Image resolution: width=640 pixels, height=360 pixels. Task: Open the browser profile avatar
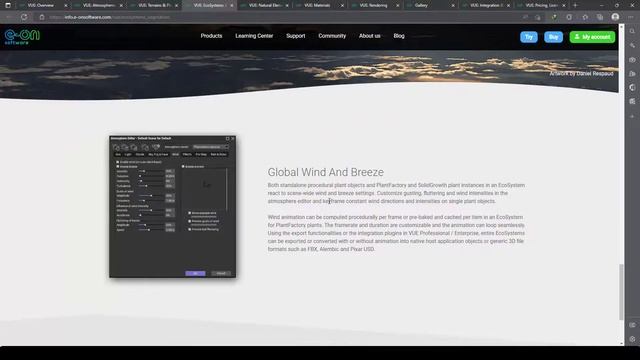pos(615,17)
